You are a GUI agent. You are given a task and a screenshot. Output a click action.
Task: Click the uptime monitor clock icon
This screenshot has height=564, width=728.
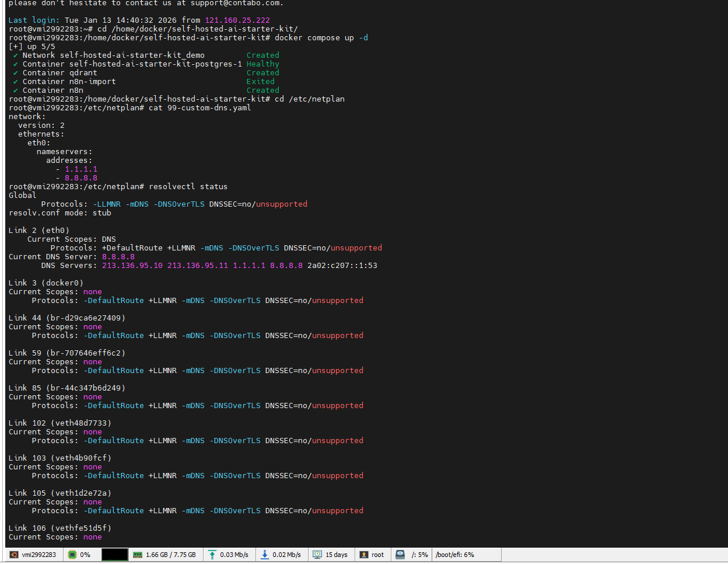(317, 555)
